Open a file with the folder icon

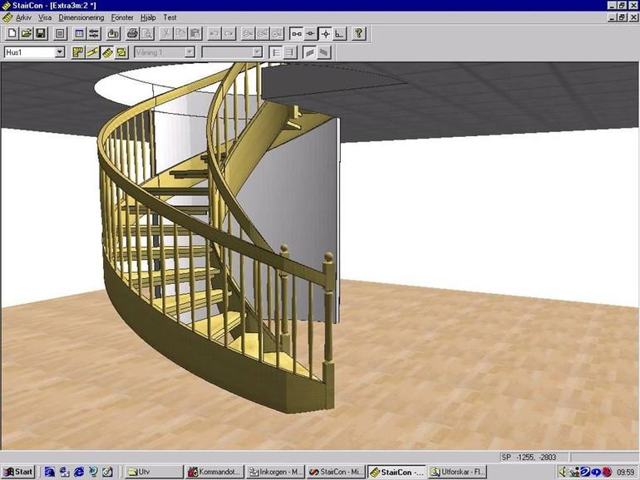click(26, 33)
